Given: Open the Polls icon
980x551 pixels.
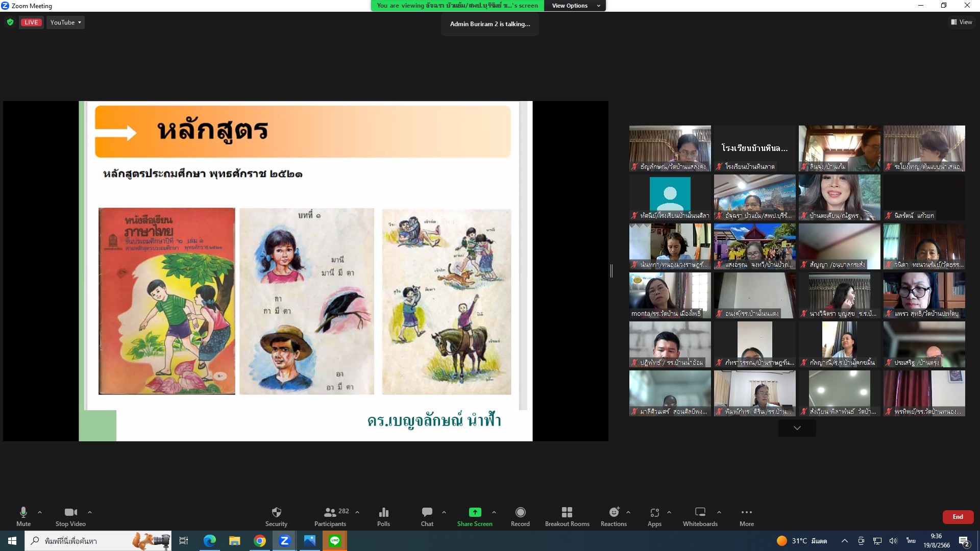Looking at the screenshot, I should 383,516.
